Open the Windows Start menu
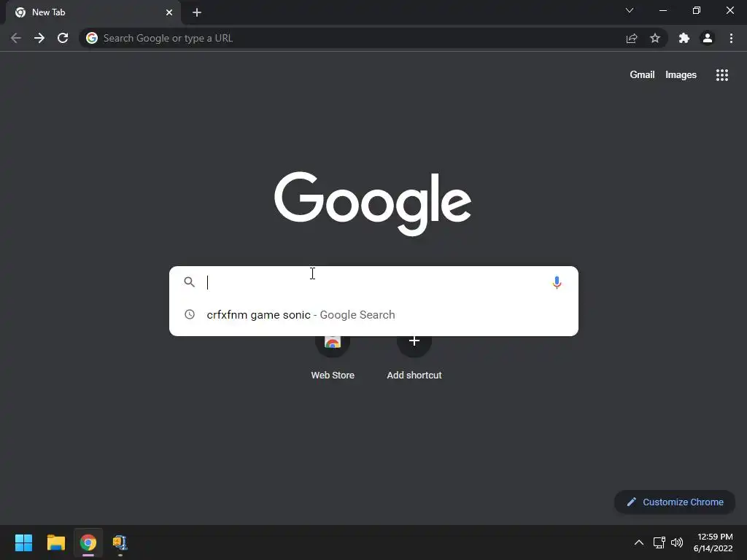Image resolution: width=747 pixels, height=560 pixels. (23, 542)
